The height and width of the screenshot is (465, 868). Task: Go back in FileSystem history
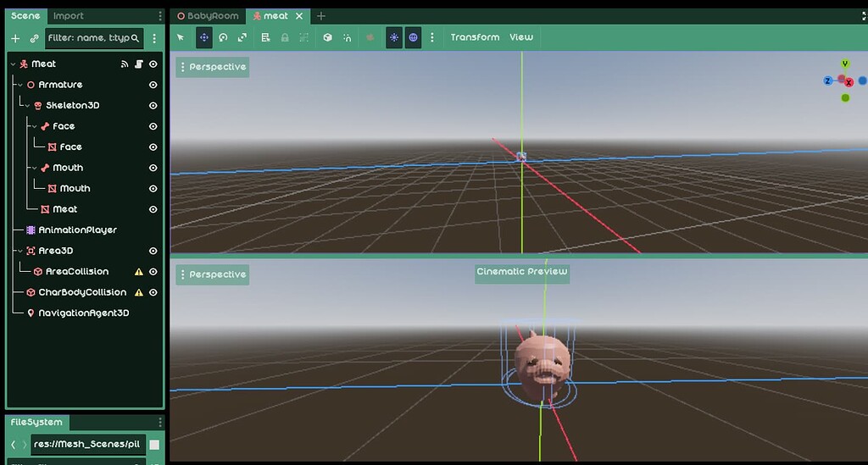click(14, 445)
